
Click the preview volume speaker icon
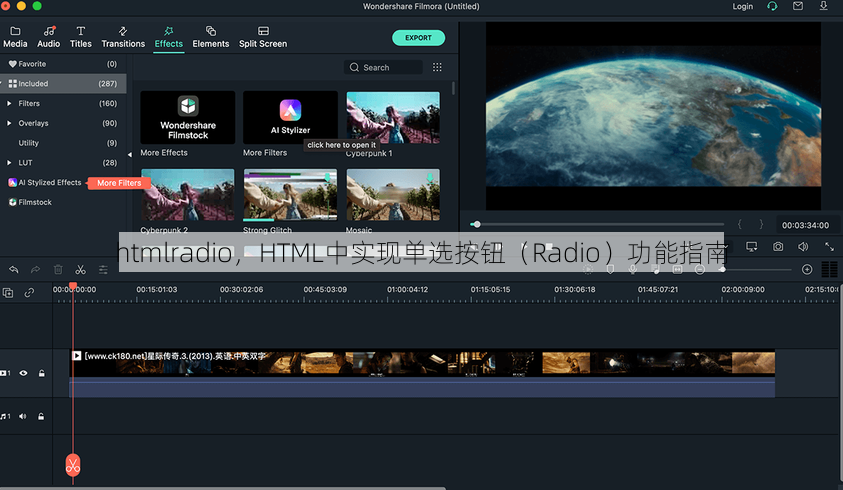coord(803,246)
